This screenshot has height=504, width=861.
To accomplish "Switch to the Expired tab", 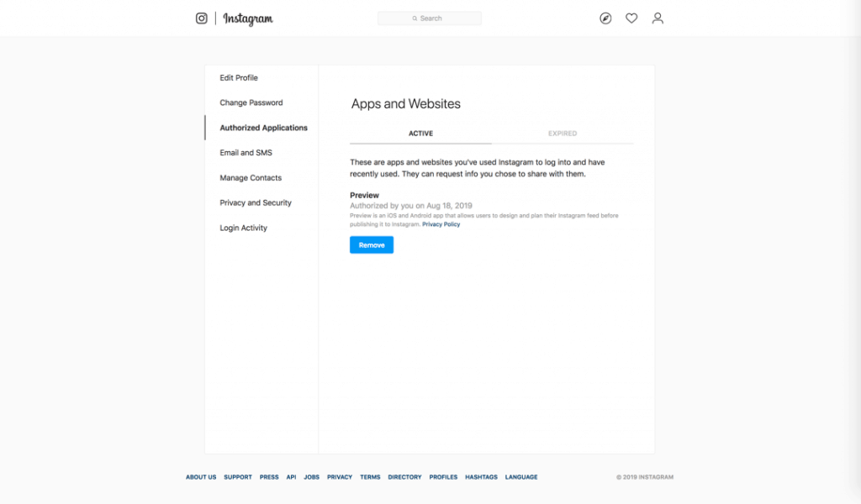I will (x=563, y=134).
